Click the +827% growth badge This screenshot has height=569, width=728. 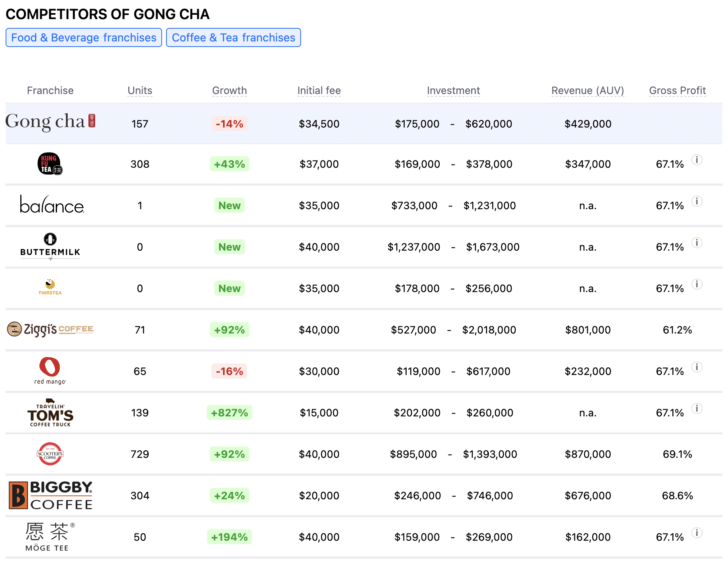click(229, 413)
